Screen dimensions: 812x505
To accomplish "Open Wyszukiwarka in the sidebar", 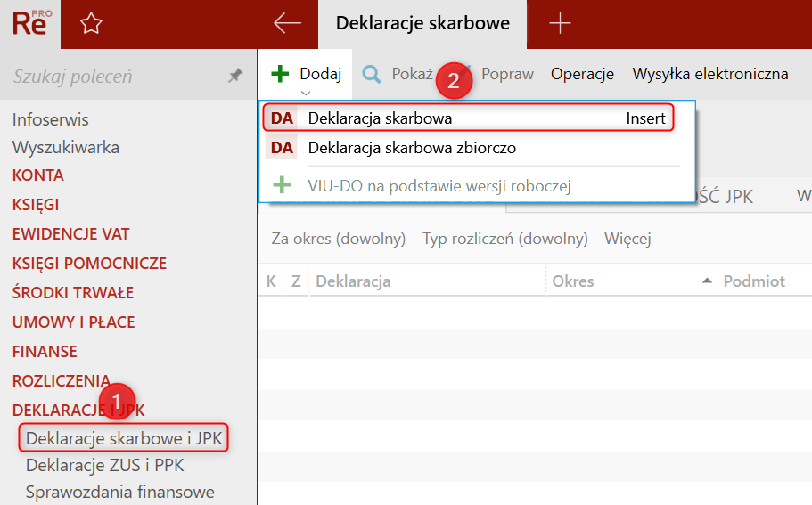I will [x=66, y=148].
